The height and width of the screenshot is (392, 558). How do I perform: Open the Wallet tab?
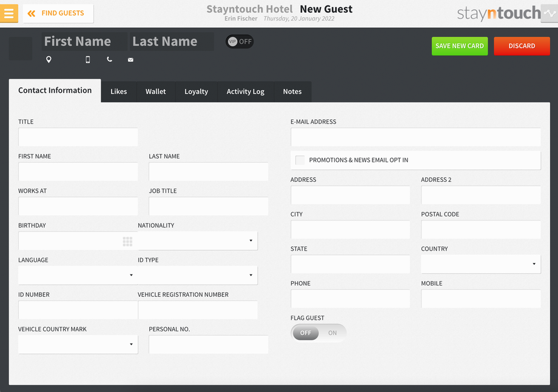tap(155, 91)
